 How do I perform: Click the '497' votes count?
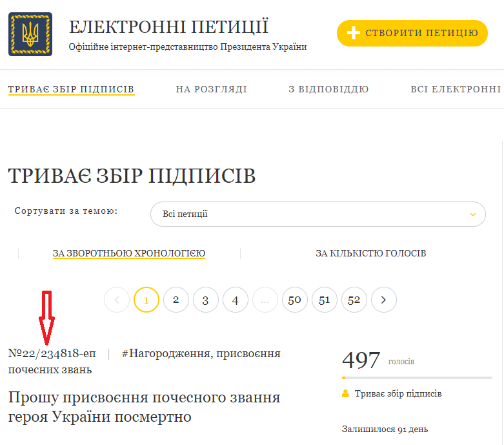coord(361,360)
